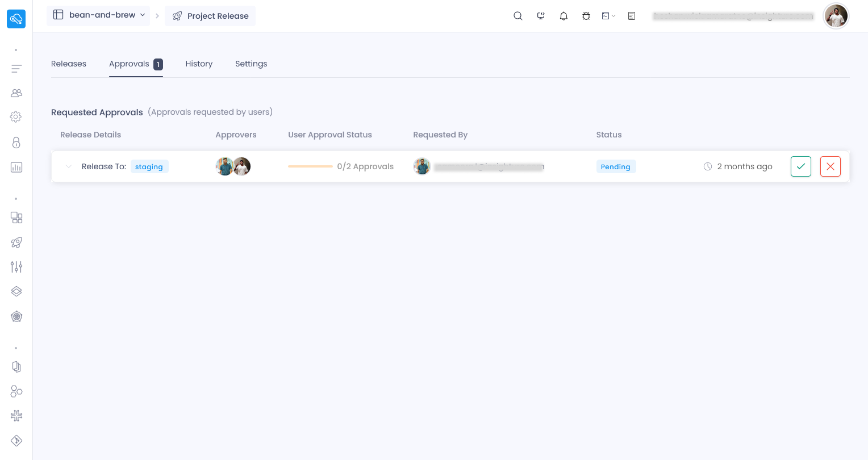This screenshot has height=460, width=868.
Task: Click the Release Details column header
Action: 91,135
